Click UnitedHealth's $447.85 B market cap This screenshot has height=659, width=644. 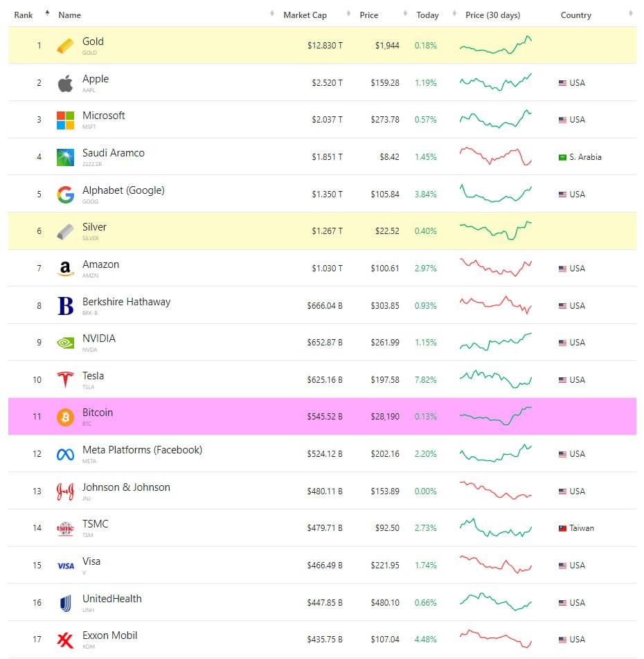(x=325, y=603)
